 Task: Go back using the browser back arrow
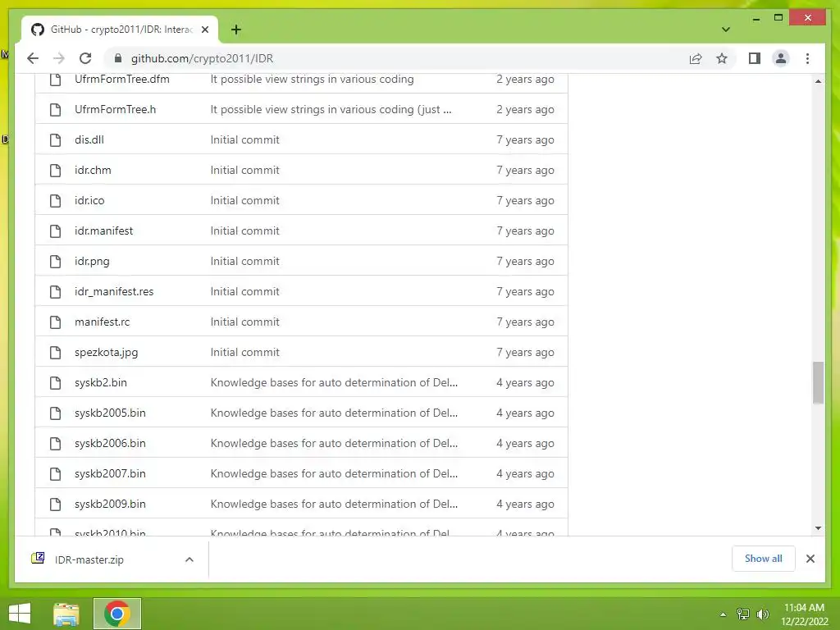pos(33,58)
